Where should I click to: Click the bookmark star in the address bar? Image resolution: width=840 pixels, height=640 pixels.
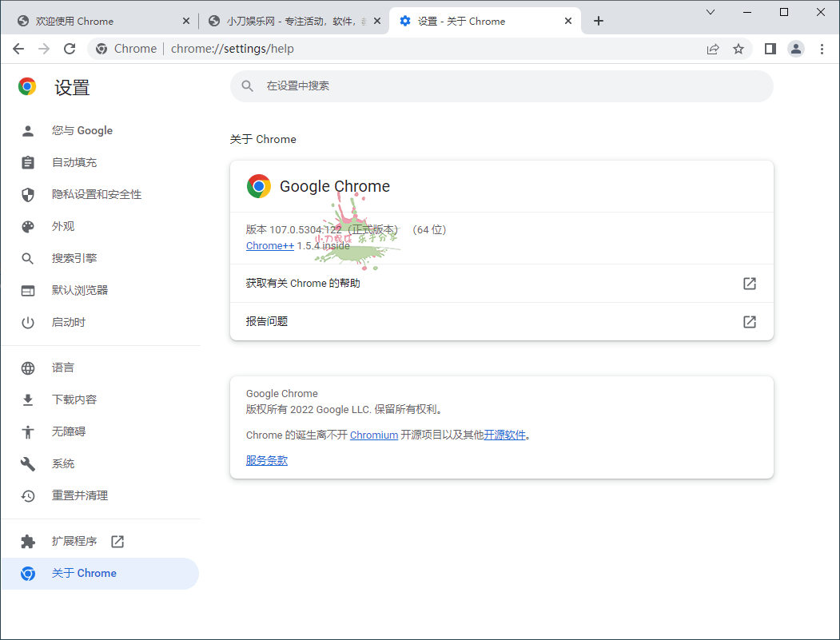[738, 49]
